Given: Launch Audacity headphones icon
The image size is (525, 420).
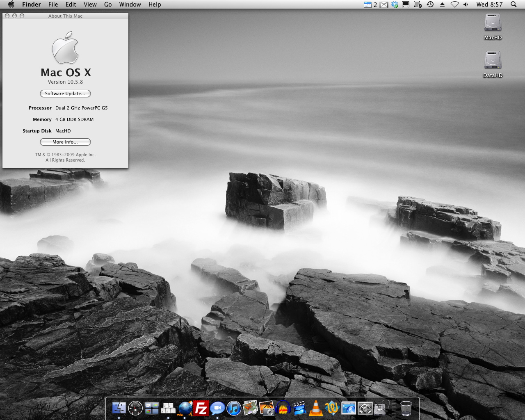Looking at the screenshot, I should [x=283, y=408].
